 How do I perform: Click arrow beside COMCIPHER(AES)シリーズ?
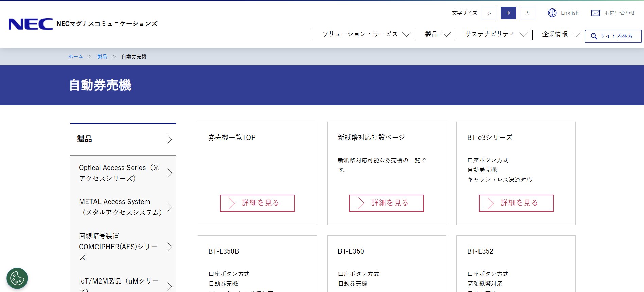point(169,247)
